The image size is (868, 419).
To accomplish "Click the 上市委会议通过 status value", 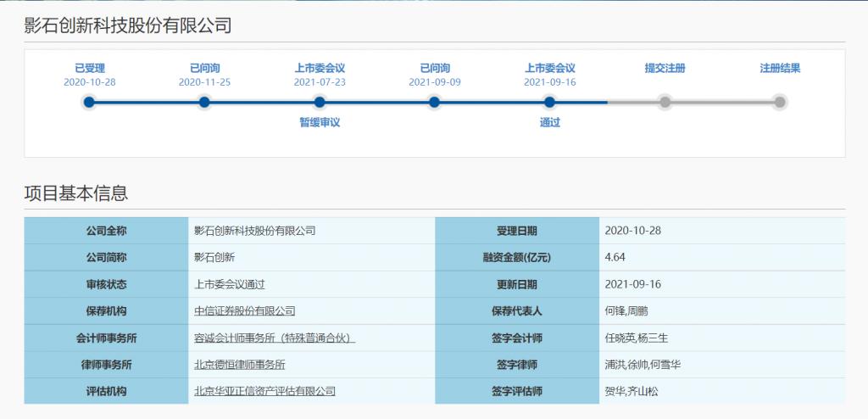I will pyautogui.click(x=230, y=284).
